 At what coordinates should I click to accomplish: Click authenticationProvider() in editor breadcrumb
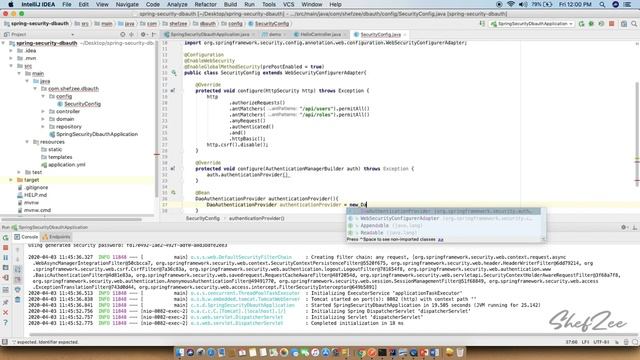coord(256,218)
